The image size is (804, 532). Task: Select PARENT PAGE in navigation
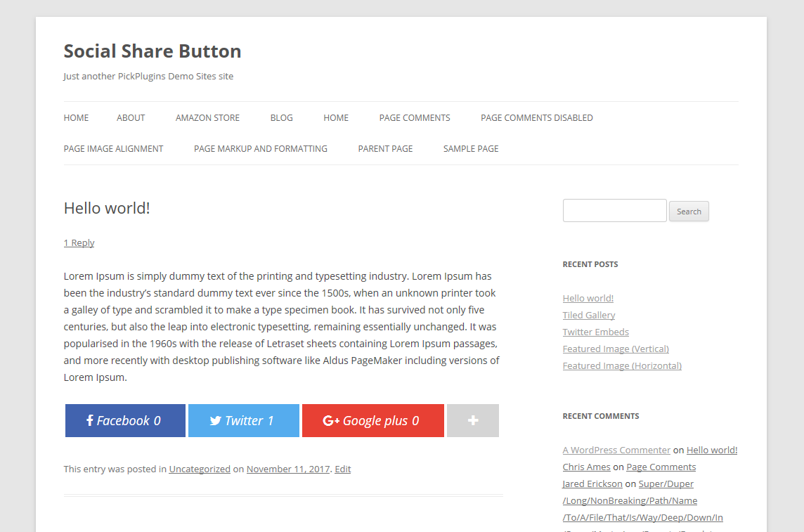(x=385, y=148)
